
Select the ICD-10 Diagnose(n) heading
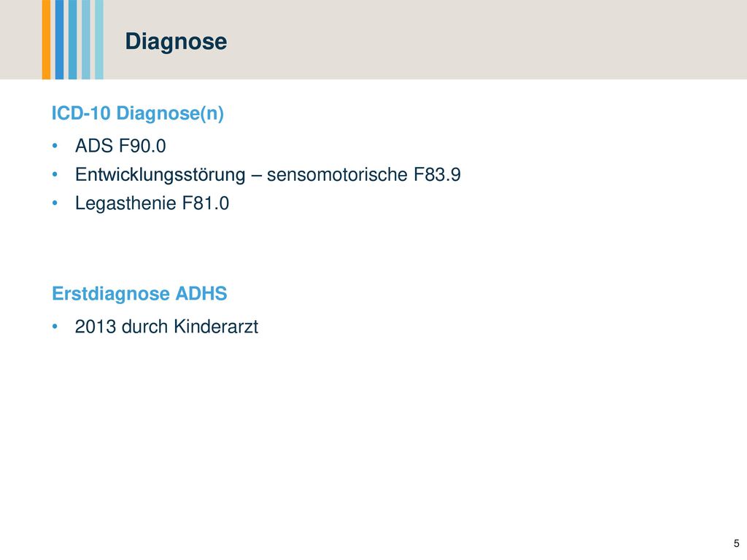138,113
